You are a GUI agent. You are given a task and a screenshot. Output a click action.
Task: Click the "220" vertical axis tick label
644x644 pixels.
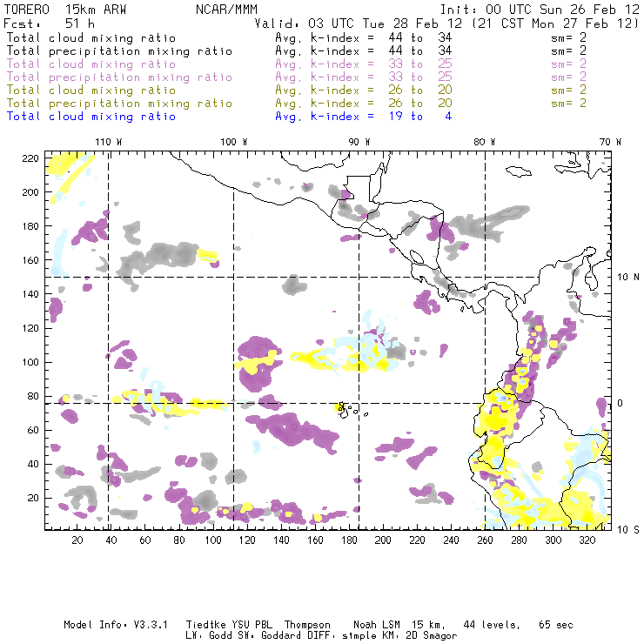click(x=30, y=158)
